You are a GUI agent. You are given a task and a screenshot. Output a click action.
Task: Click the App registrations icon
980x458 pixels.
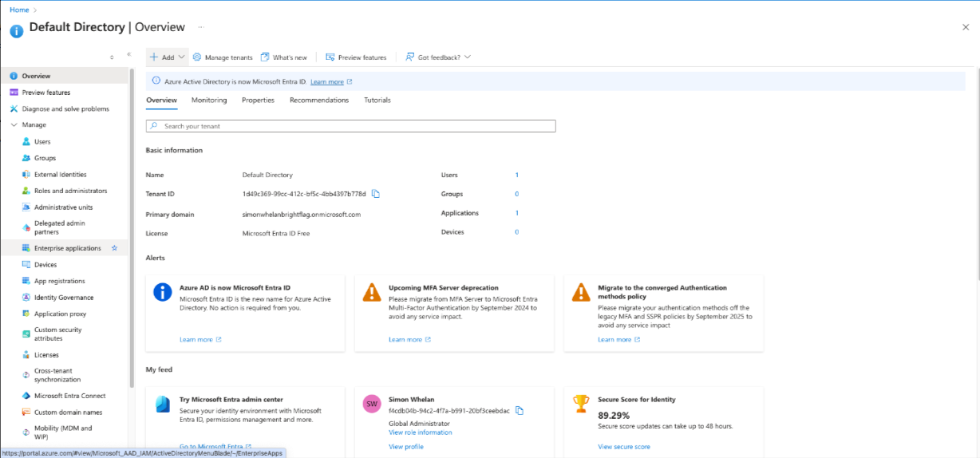26,281
